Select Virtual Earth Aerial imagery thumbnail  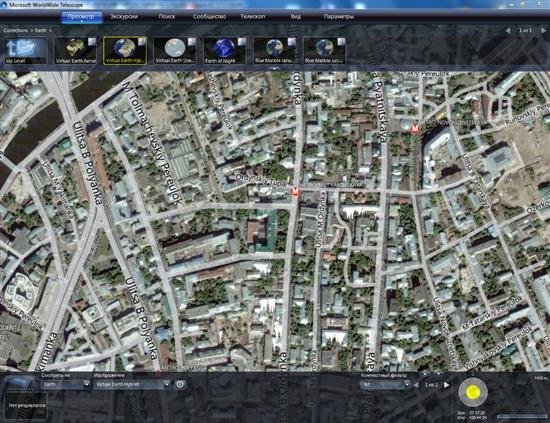(75, 51)
